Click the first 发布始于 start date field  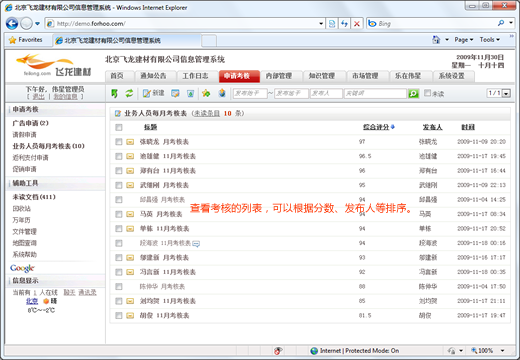point(250,94)
